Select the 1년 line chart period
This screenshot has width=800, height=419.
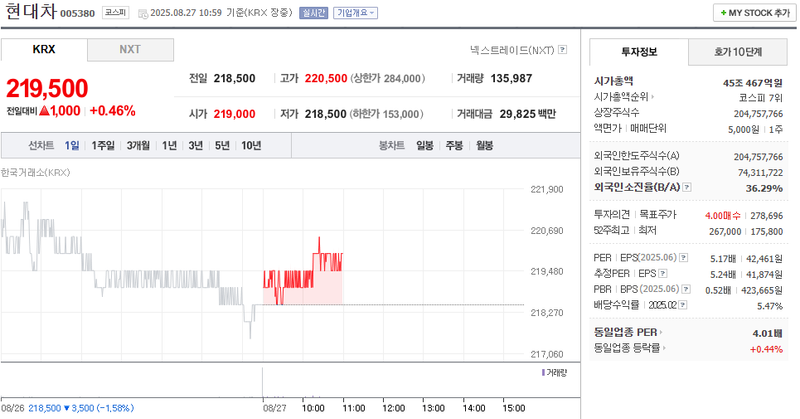pyautogui.click(x=169, y=145)
